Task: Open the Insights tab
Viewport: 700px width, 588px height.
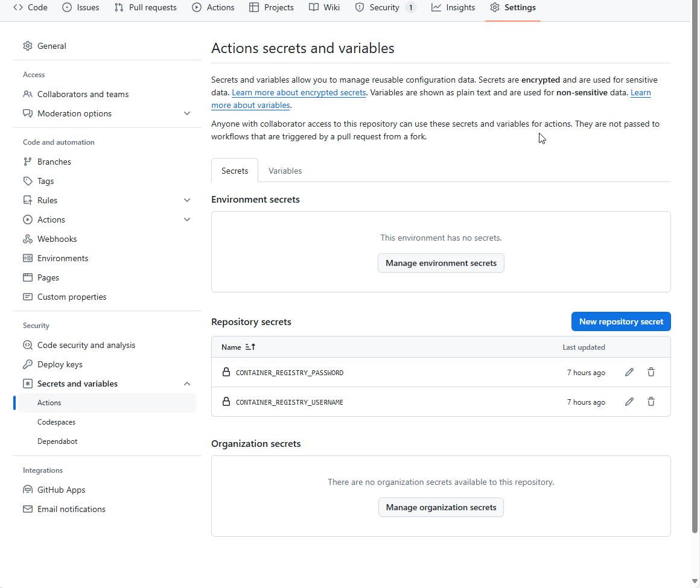Action: [x=453, y=8]
